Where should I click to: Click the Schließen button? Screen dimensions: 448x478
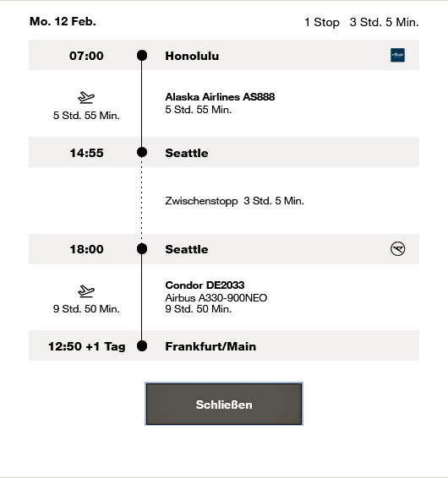click(224, 404)
